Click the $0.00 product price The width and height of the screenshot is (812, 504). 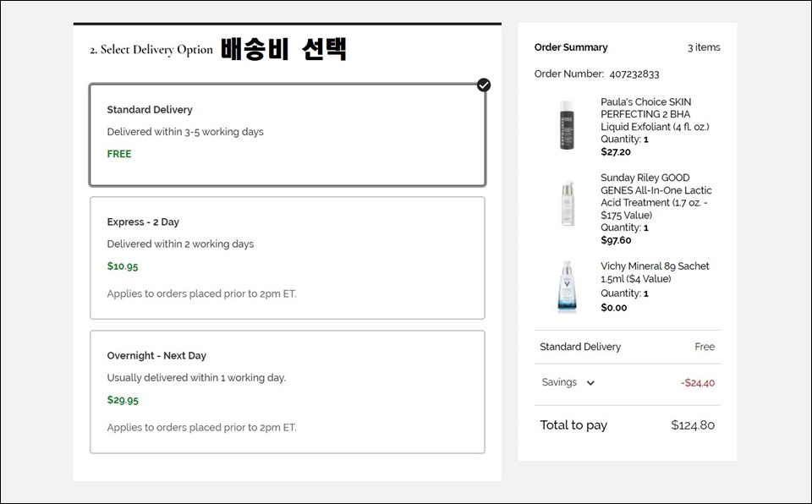tap(614, 308)
